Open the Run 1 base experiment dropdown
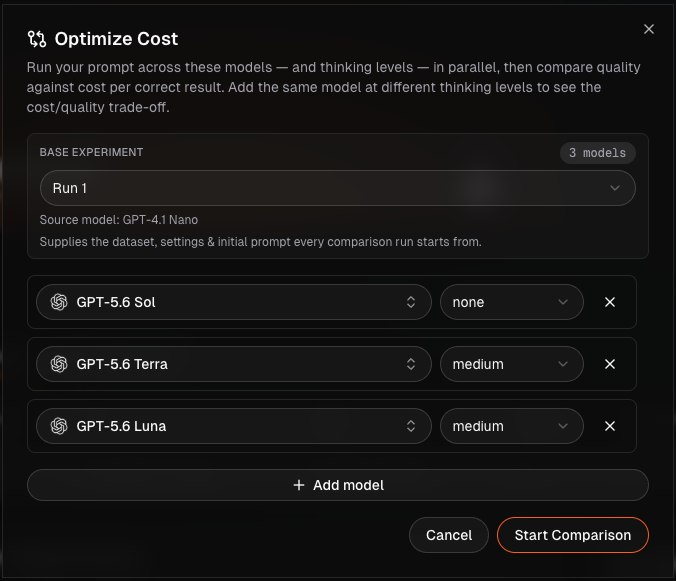This screenshot has width=676, height=581. 338,188
